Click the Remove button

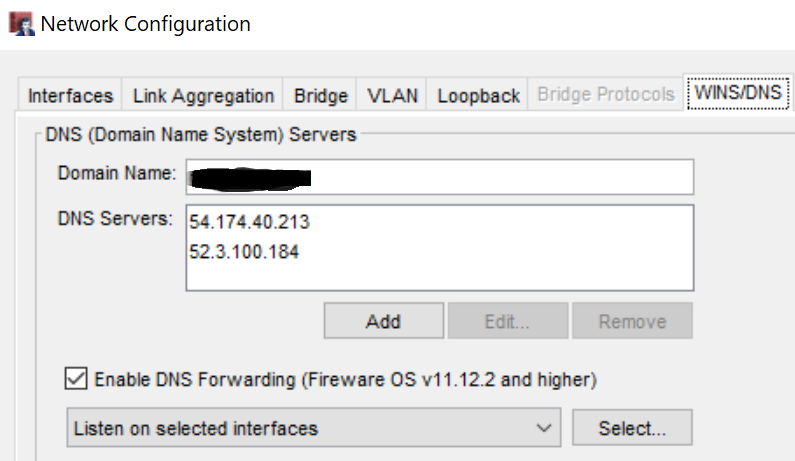[x=632, y=321]
